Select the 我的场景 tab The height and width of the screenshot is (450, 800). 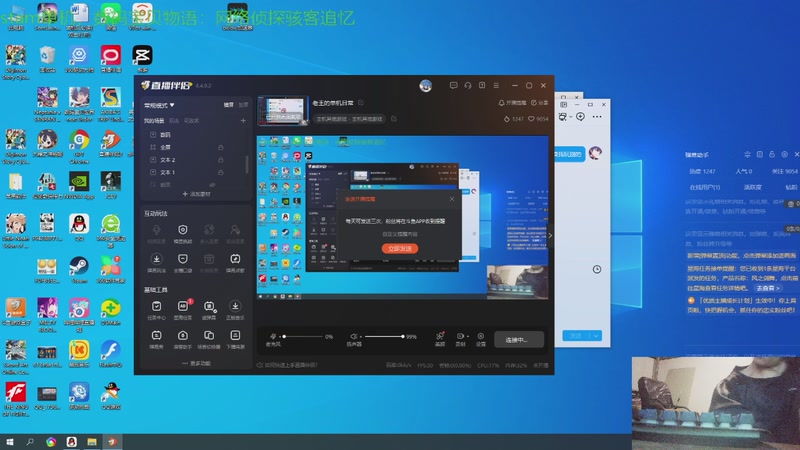coord(154,121)
